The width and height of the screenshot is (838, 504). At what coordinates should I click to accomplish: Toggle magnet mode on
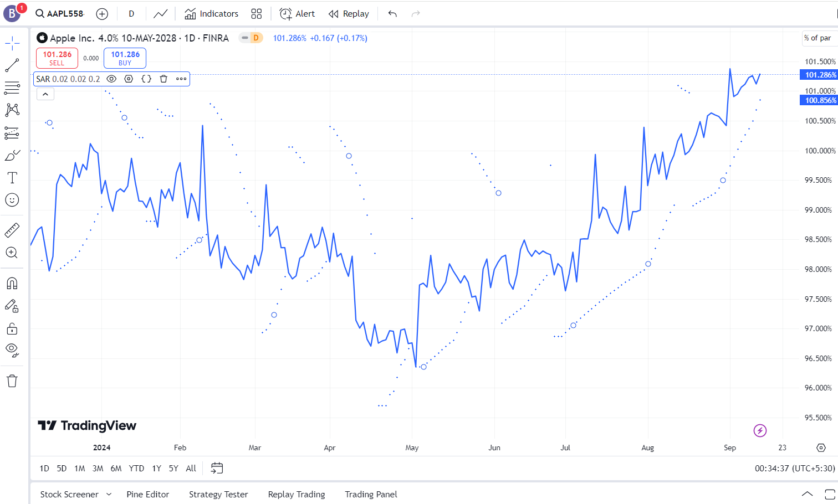12,284
